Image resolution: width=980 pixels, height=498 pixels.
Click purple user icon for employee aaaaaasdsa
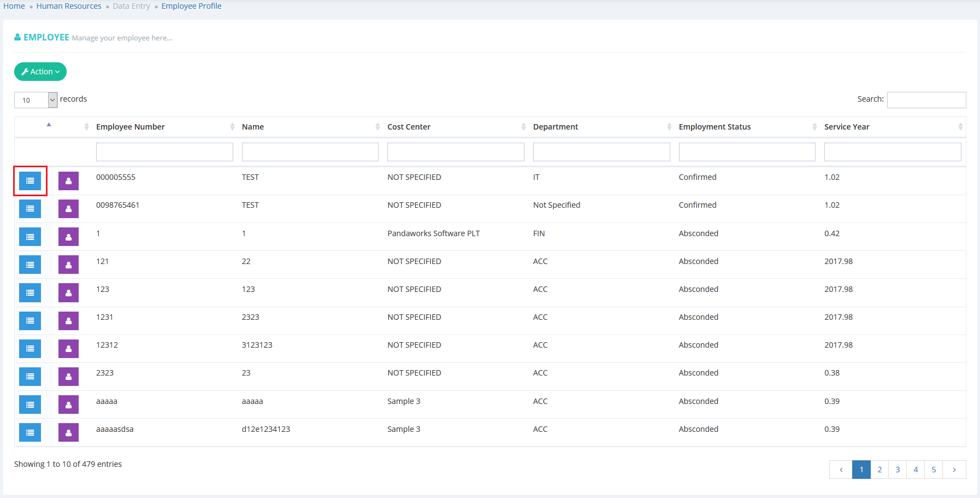tap(68, 432)
